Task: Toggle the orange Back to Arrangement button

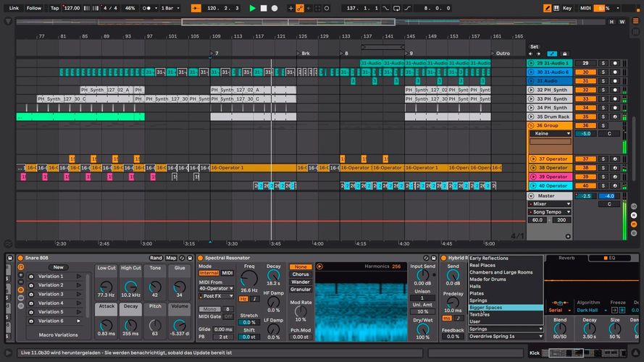Action: (196, 8)
